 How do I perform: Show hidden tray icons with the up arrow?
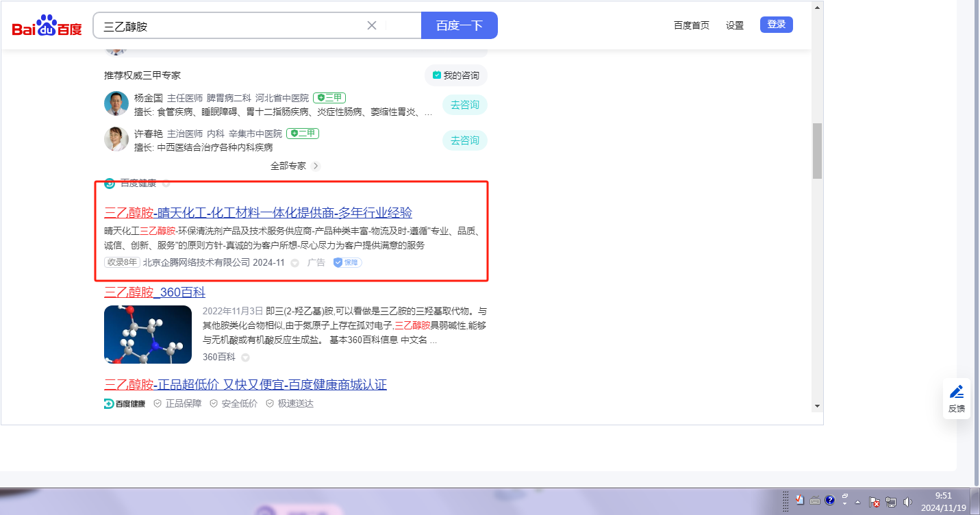pos(857,502)
